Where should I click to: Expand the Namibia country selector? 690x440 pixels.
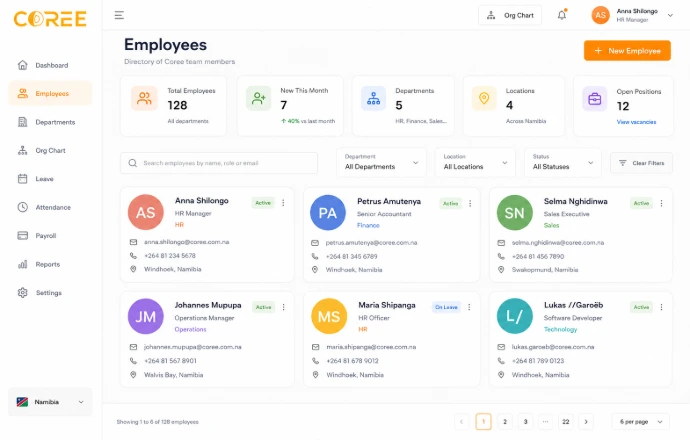tap(50, 402)
